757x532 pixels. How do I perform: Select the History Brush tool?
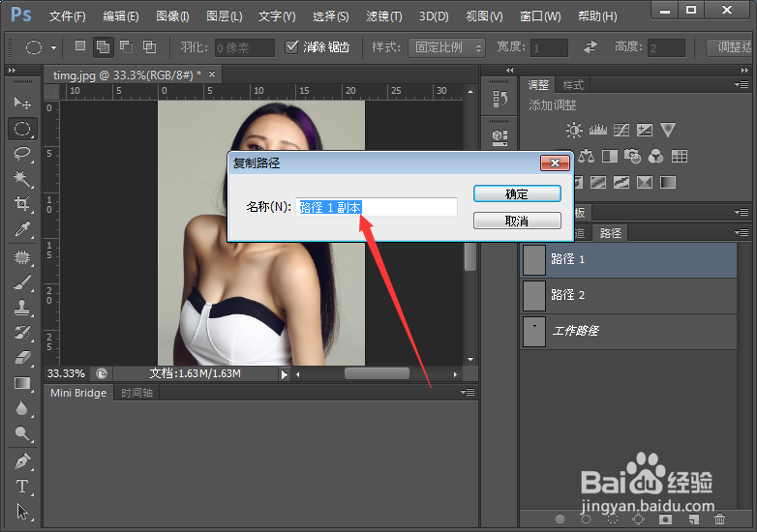click(x=21, y=333)
